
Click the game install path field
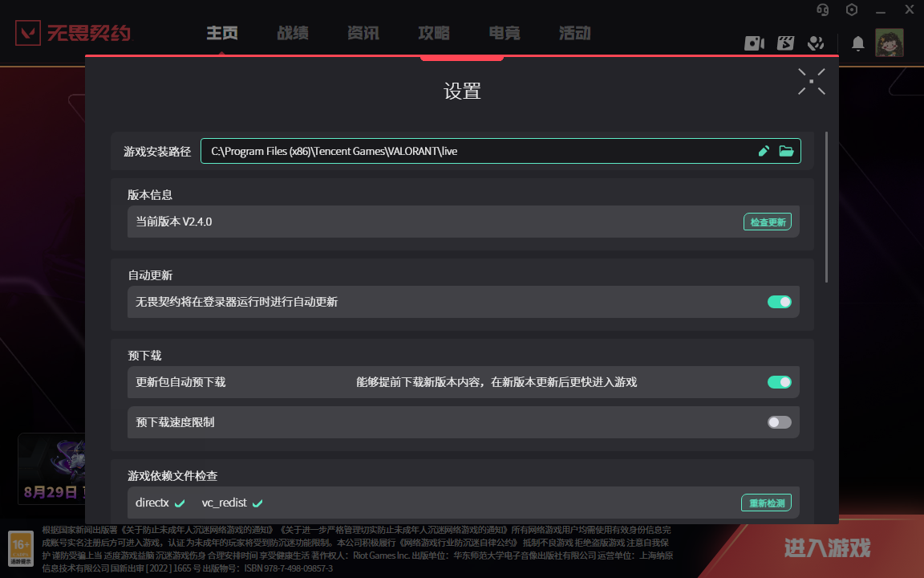(500, 151)
